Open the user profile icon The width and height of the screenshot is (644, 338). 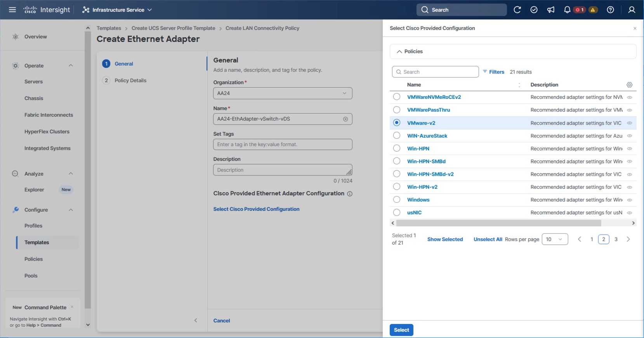[x=632, y=10]
